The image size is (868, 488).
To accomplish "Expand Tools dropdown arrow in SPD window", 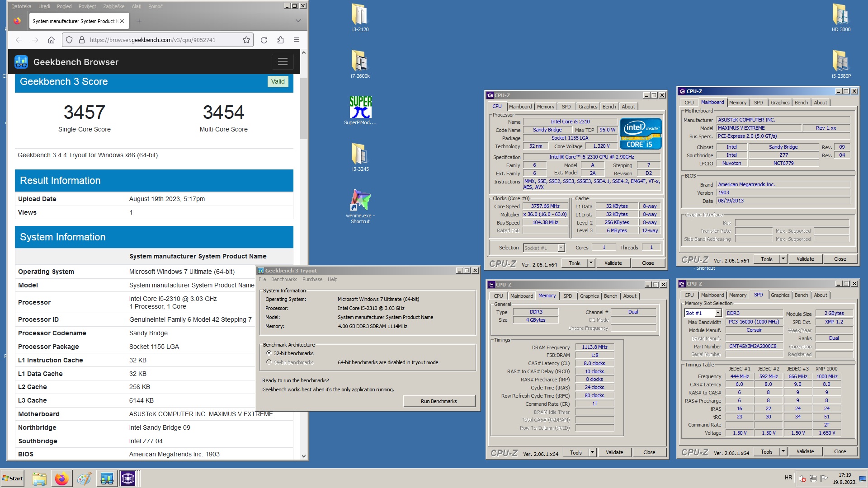I will point(783,451).
